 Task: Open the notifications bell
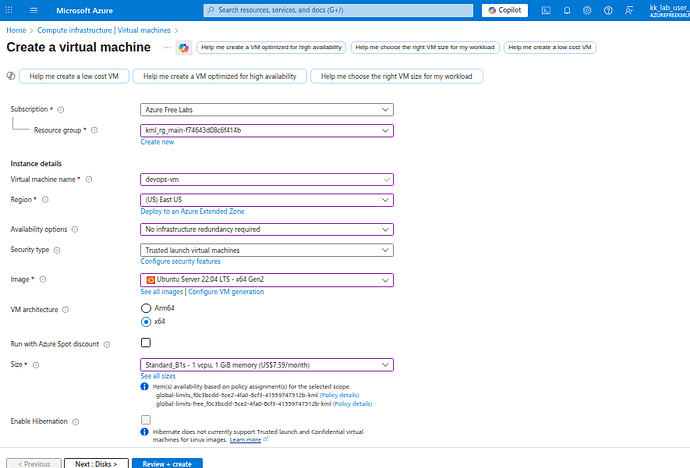[567, 11]
